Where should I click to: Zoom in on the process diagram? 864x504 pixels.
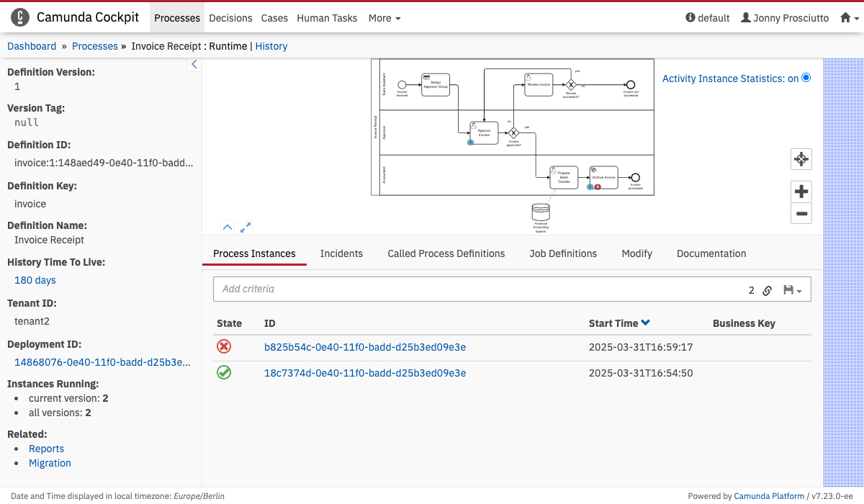[801, 192]
